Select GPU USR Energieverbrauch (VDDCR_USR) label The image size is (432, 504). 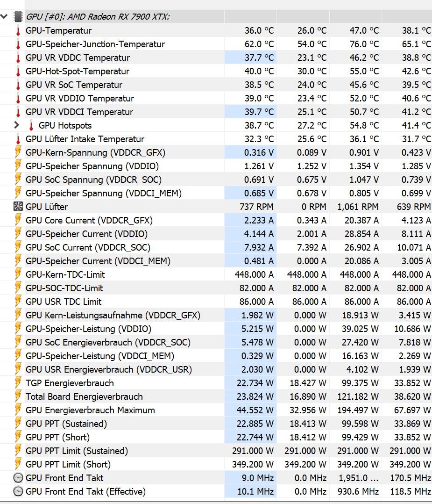coord(108,369)
